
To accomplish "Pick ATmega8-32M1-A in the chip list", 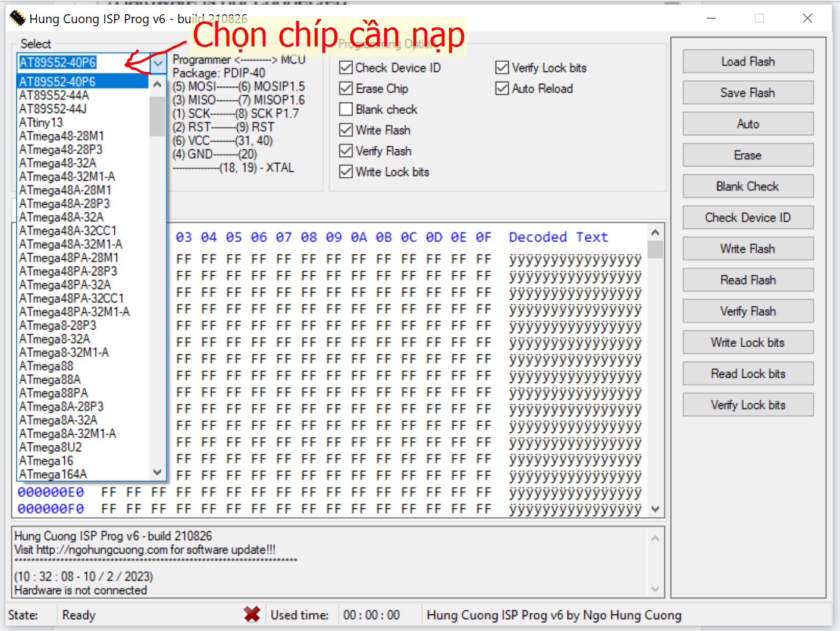I will click(x=83, y=352).
